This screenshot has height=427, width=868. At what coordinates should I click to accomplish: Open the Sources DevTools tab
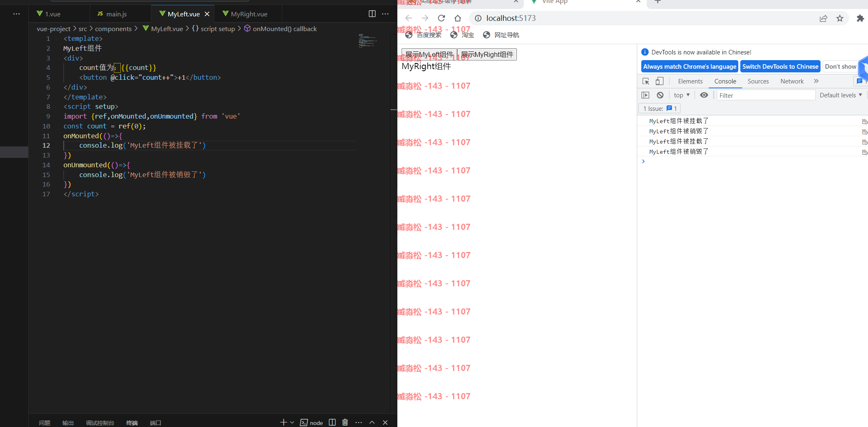pos(758,81)
